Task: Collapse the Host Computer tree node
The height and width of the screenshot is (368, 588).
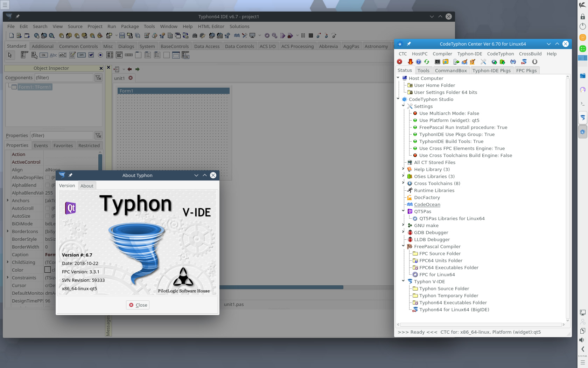Action: (398, 78)
